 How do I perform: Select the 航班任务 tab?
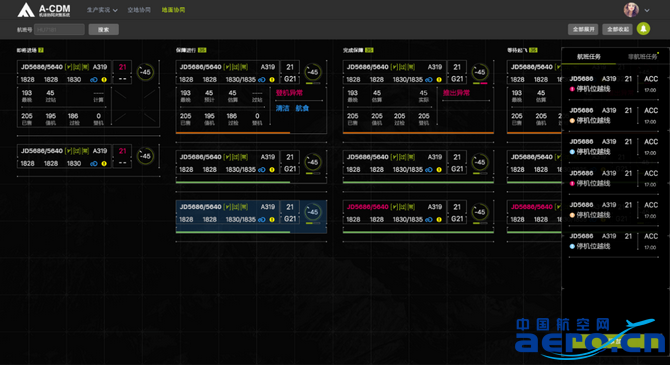point(589,56)
